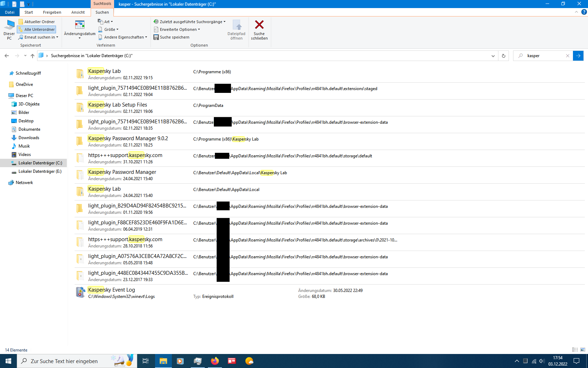Viewport: 588px width, 368px height.
Task: Enable "Alle Unterordner" searching
Action: pos(36,29)
